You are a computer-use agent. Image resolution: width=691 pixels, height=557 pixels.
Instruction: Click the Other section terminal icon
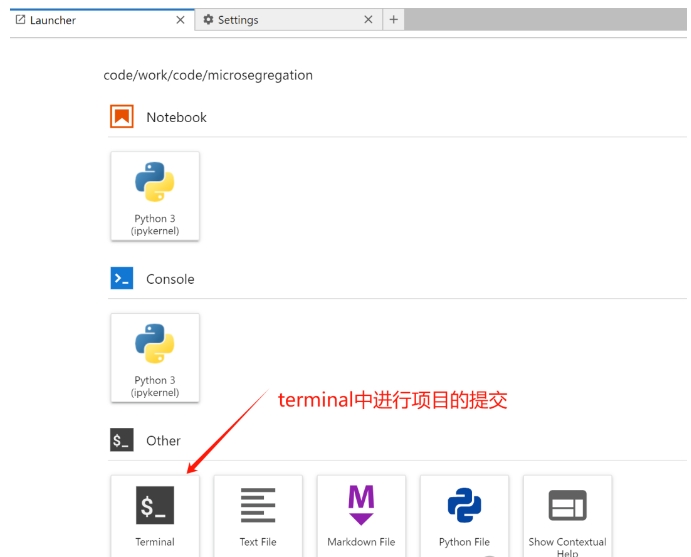122,440
